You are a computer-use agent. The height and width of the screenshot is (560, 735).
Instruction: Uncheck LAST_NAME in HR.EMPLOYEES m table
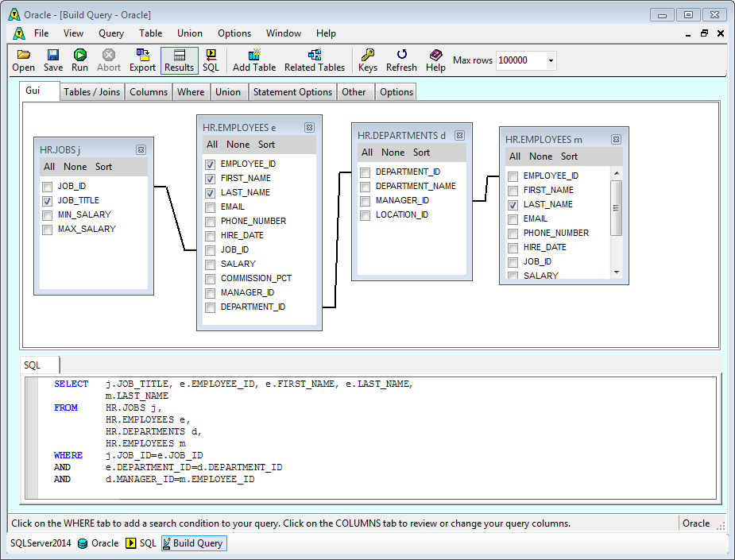point(513,205)
